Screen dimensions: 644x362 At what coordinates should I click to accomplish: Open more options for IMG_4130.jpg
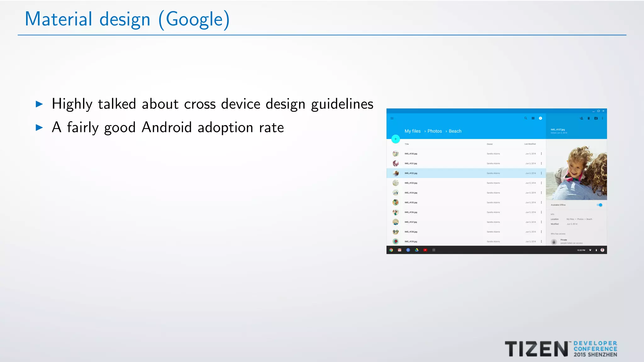(541, 154)
